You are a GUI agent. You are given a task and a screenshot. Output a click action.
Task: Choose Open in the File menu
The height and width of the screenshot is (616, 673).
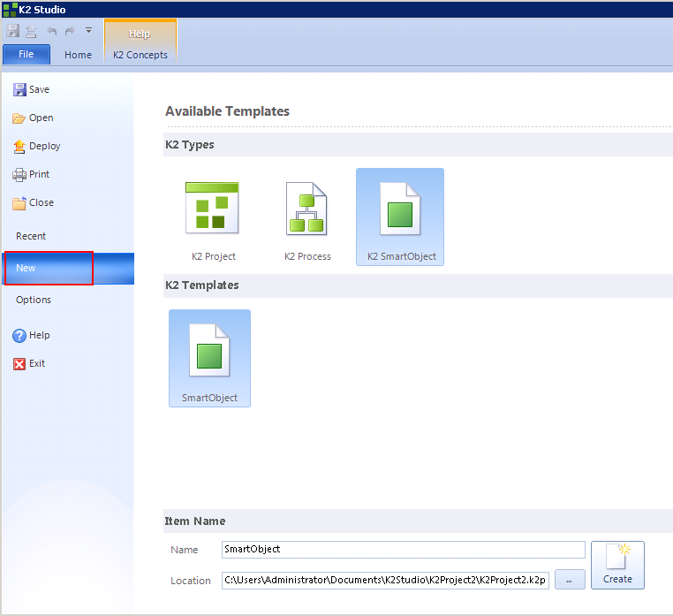(42, 118)
